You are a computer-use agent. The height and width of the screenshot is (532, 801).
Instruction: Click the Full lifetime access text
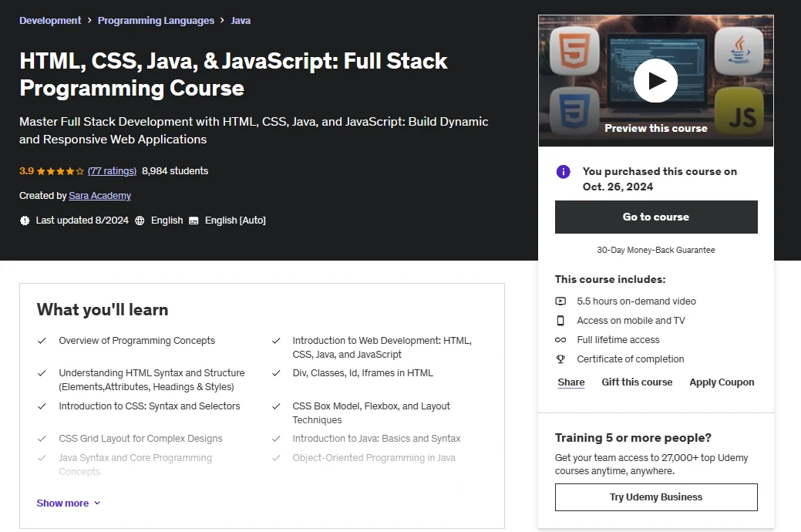[618, 340]
